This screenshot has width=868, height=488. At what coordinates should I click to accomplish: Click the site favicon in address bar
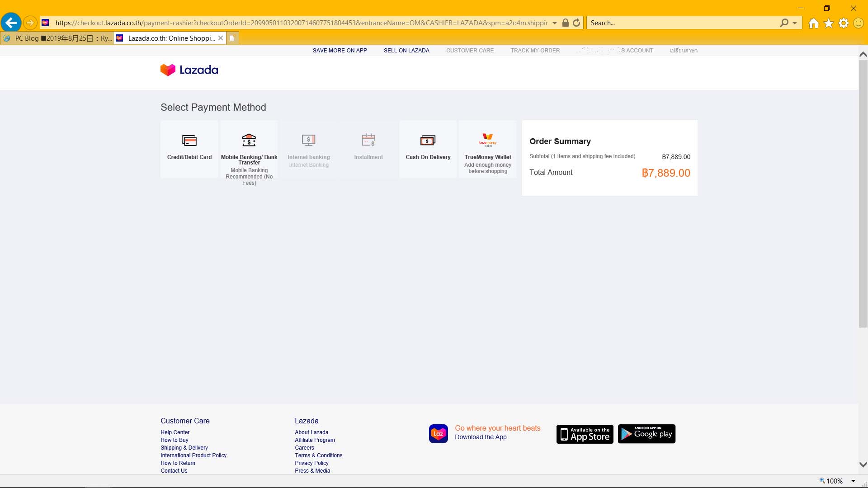pyautogui.click(x=45, y=23)
